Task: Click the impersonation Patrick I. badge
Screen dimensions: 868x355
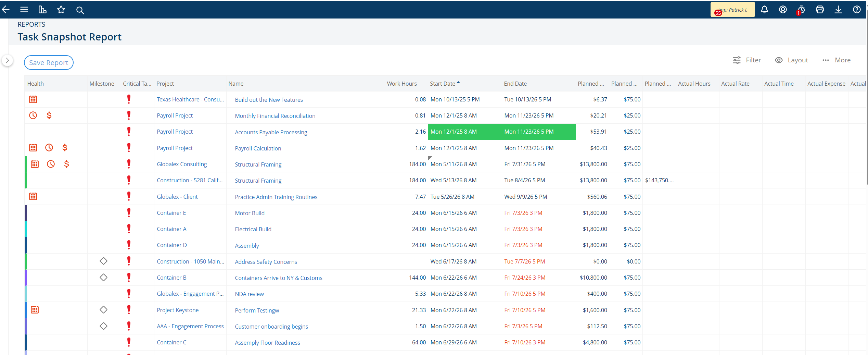Action: (732, 10)
